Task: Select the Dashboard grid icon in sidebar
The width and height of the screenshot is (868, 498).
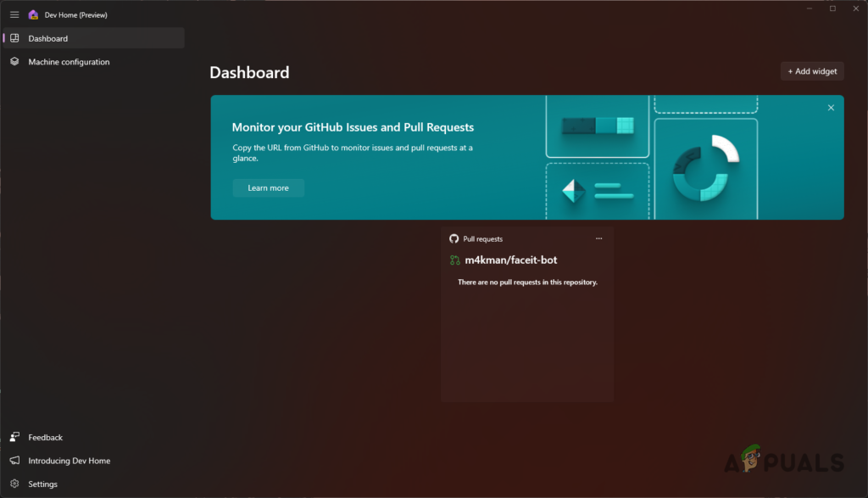Action: (14, 37)
